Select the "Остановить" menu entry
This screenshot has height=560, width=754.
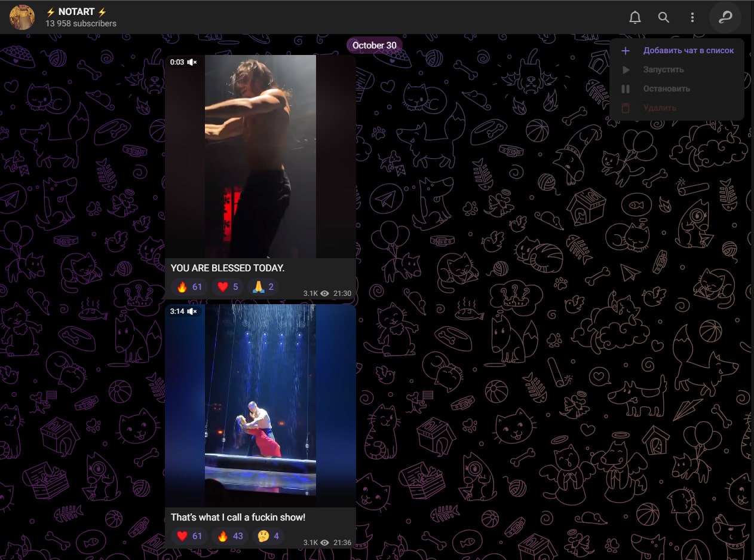677,89
